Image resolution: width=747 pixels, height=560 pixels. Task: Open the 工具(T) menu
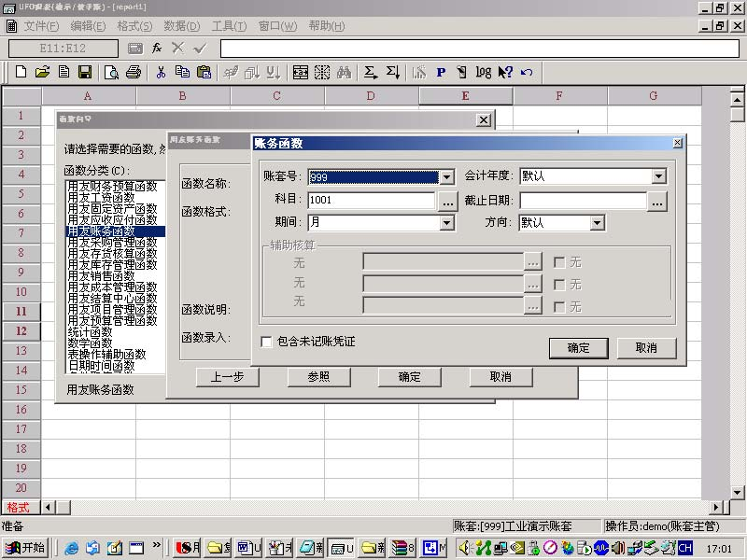(x=229, y=26)
